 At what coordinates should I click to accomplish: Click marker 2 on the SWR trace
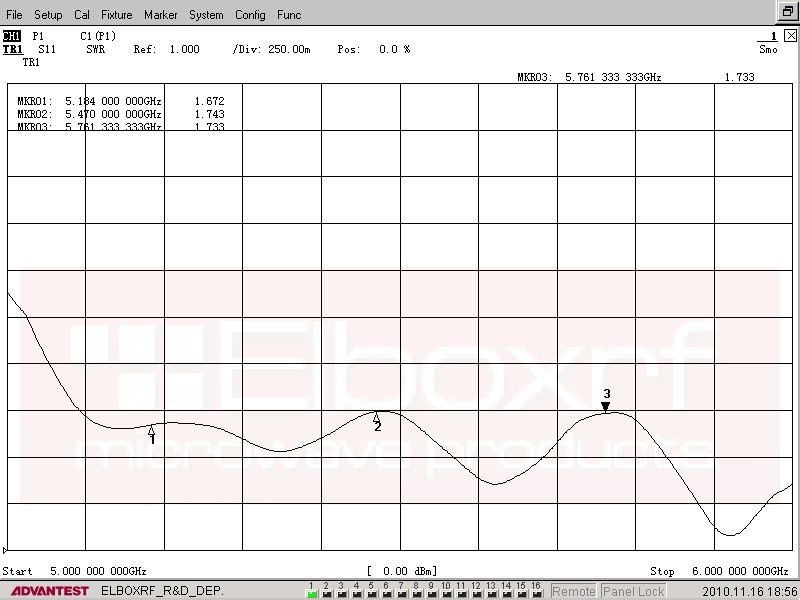(377, 417)
